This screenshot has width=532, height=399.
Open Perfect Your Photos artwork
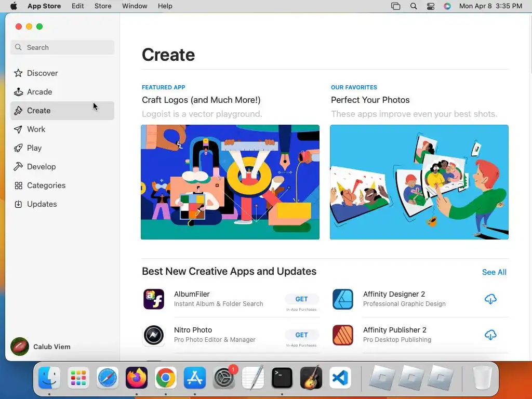(419, 182)
